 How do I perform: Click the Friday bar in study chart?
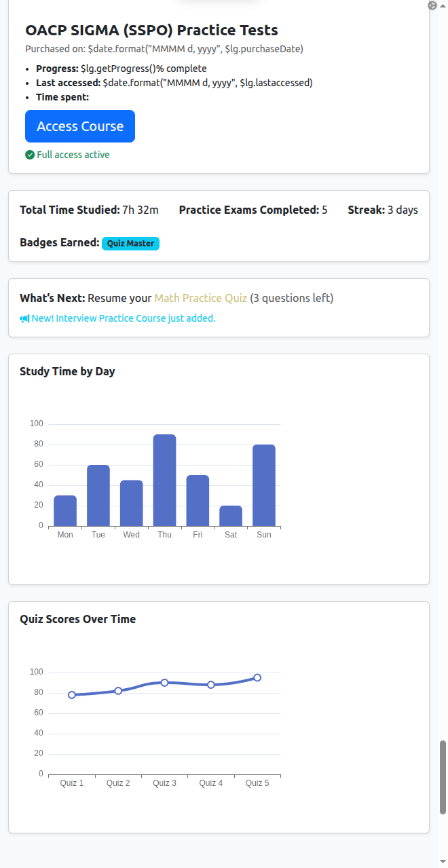tap(198, 501)
